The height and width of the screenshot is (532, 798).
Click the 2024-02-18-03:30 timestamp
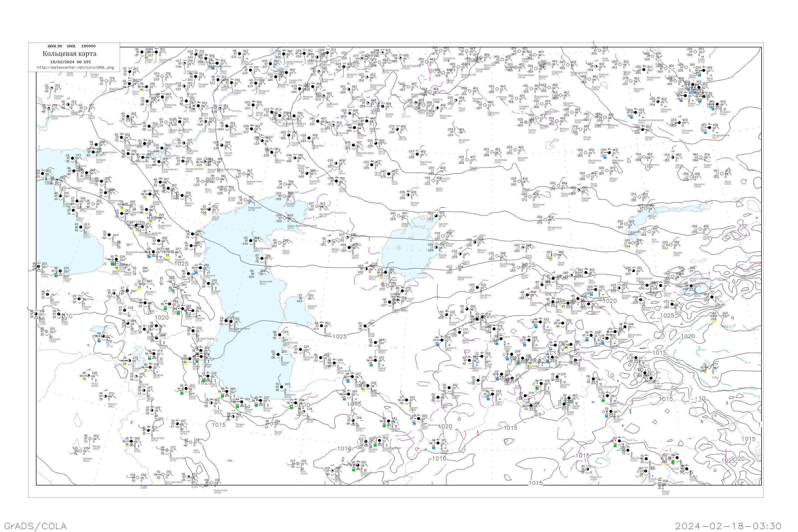[x=728, y=526]
